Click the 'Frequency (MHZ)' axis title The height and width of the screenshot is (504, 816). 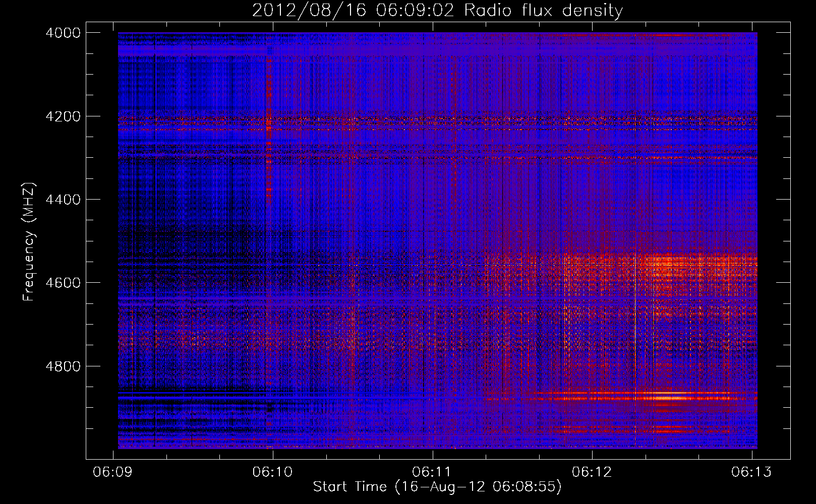point(29,241)
